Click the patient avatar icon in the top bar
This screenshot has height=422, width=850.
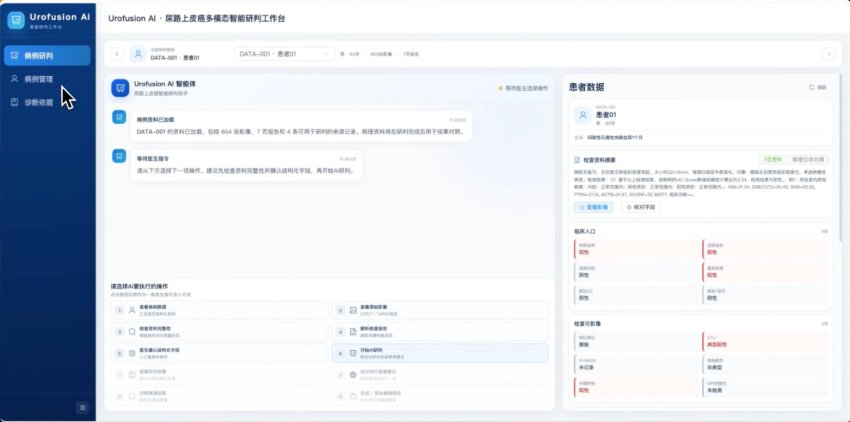point(138,54)
